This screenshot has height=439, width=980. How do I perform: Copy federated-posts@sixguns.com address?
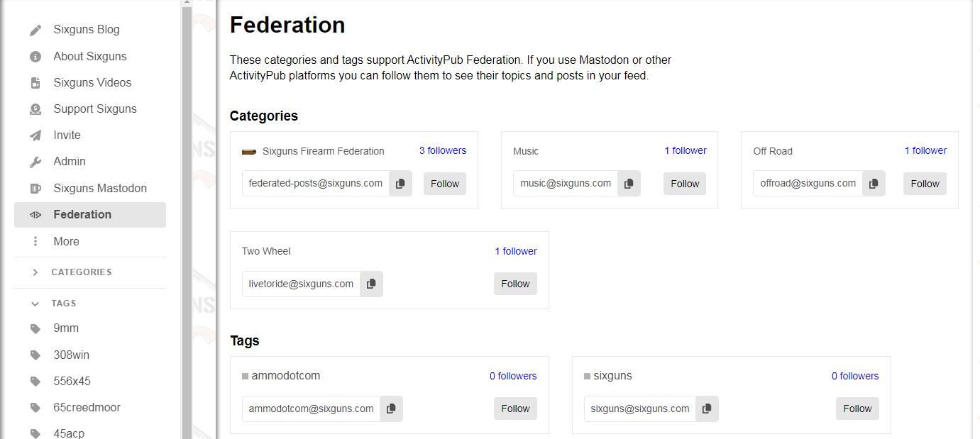(400, 184)
